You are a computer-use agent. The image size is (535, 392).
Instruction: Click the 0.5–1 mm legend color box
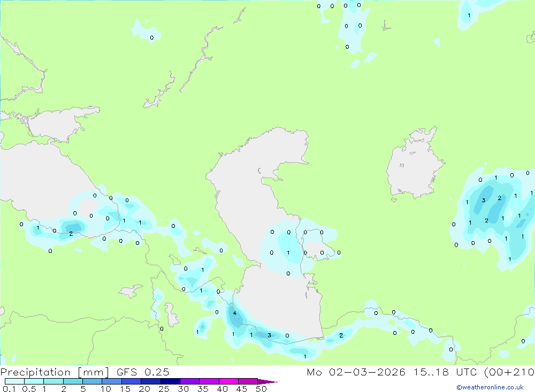(34, 381)
